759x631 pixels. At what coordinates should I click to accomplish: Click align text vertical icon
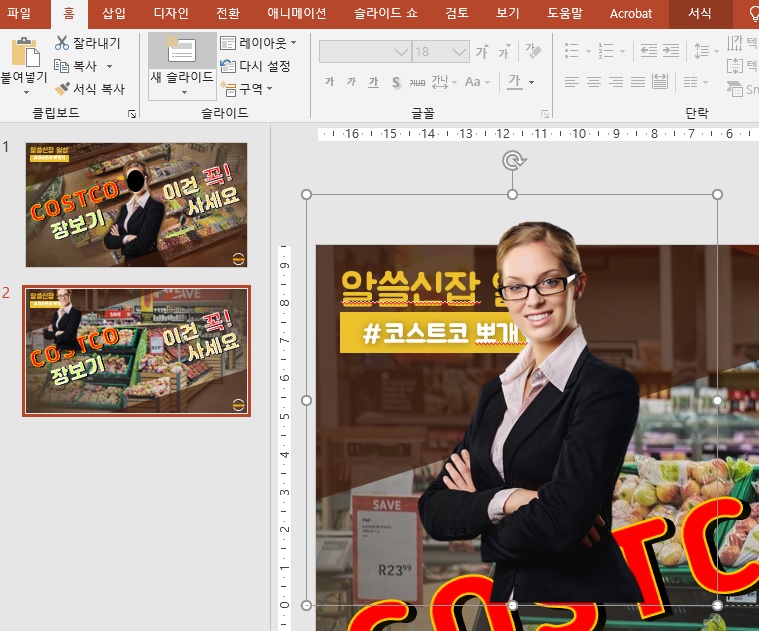point(735,66)
